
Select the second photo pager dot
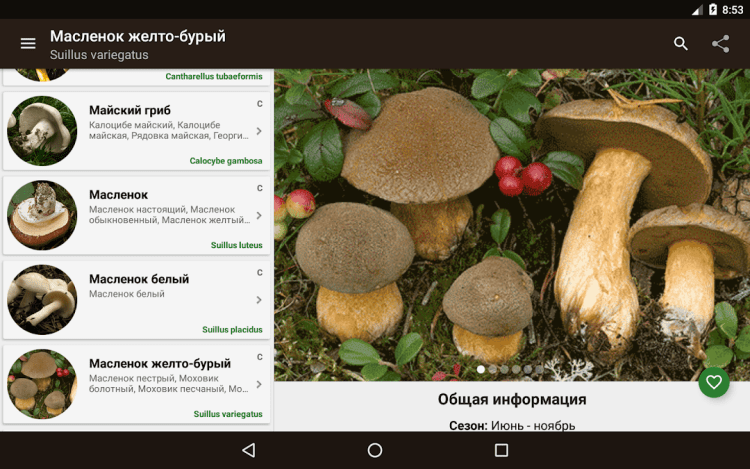click(493, 369)
